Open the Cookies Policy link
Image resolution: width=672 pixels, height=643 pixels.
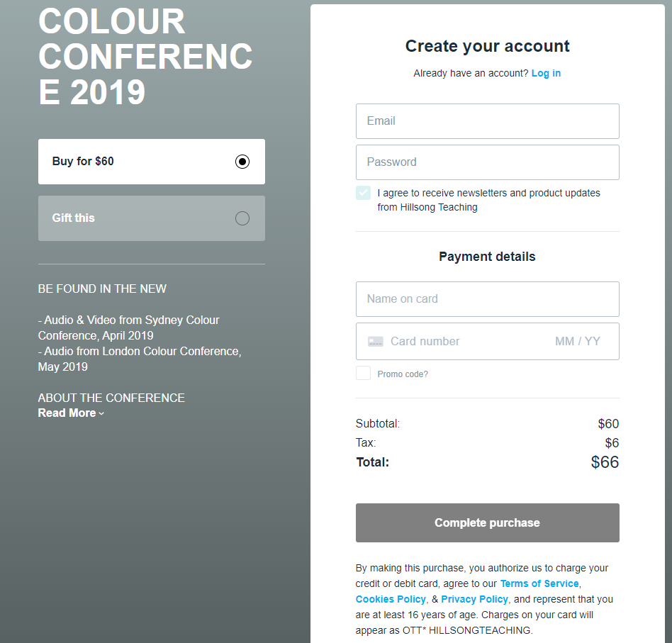391,599
